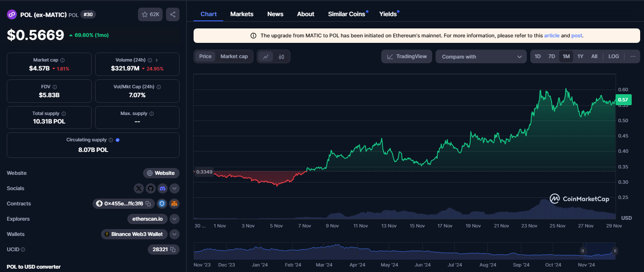Expand the Wallets list chevron
Image resolution: width=644 pixels, height=272 pixels.
click(174, 234)
